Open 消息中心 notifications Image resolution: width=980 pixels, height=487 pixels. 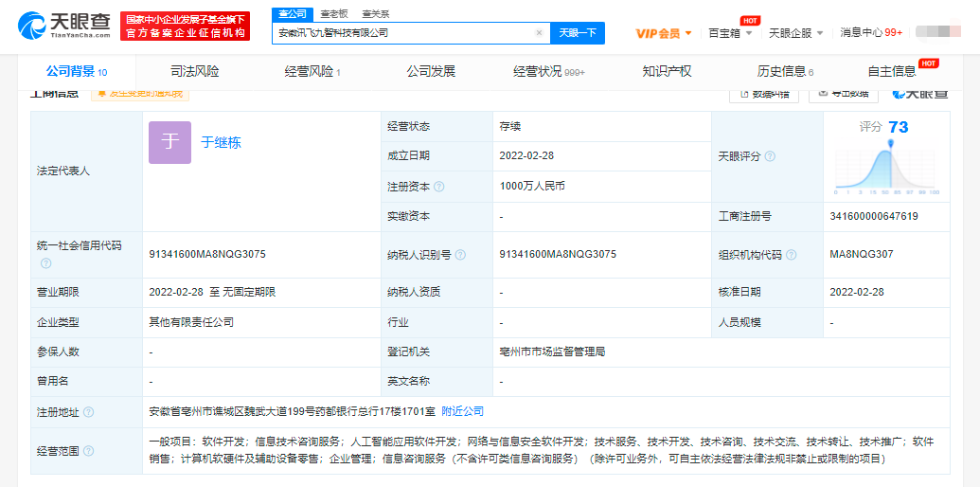pyautogui.click(x=871, y=33)
